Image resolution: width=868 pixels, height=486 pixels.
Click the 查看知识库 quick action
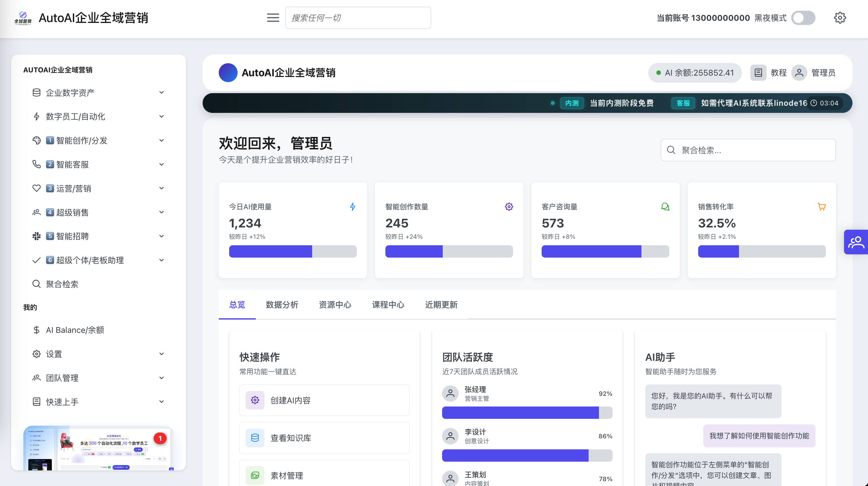(x=324, y=438)
